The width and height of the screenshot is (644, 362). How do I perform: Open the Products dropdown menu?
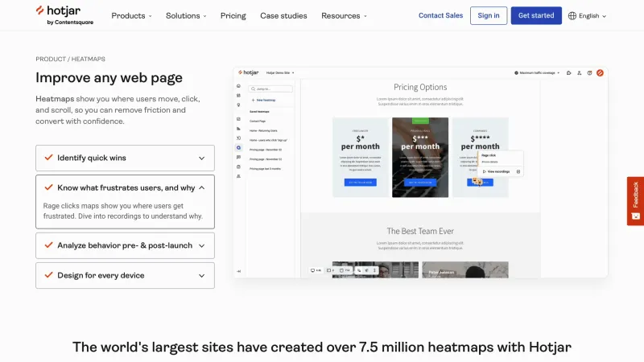pos(131,15)
